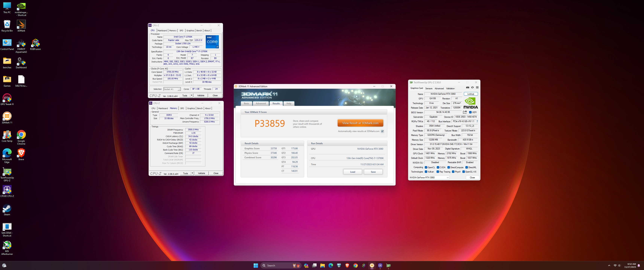Click the Lookup button in GPU-Z
644x270 pixels.
click(471, 94)
